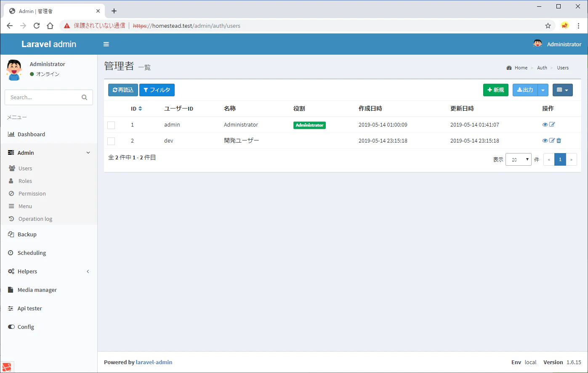View details of the dev user row

coord(545,140)
